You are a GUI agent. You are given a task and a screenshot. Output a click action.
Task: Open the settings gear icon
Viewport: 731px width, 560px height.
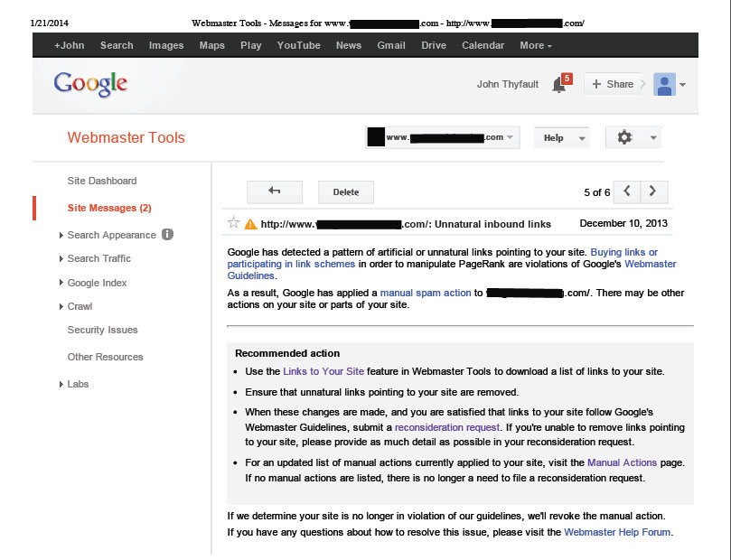point(624,137)
